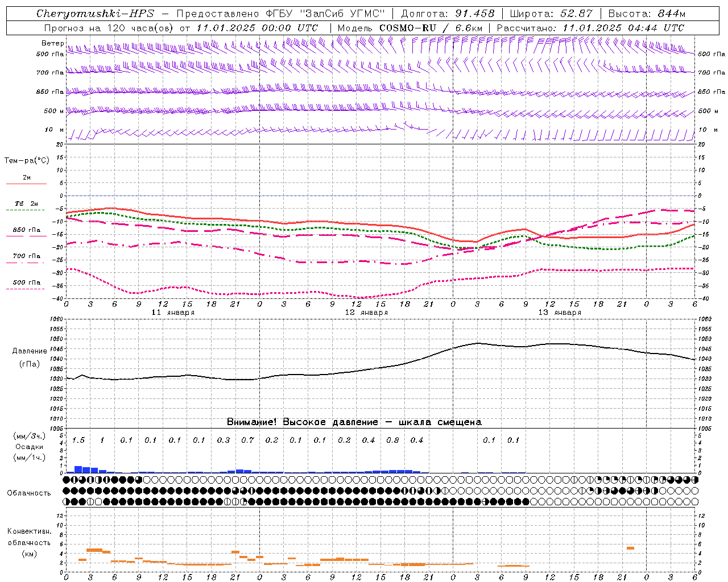Image resolution: width=728 pixels, height=582 pixels.
Task: Click the 1.5 precipitation amount
Action: (x=78, y=440)
